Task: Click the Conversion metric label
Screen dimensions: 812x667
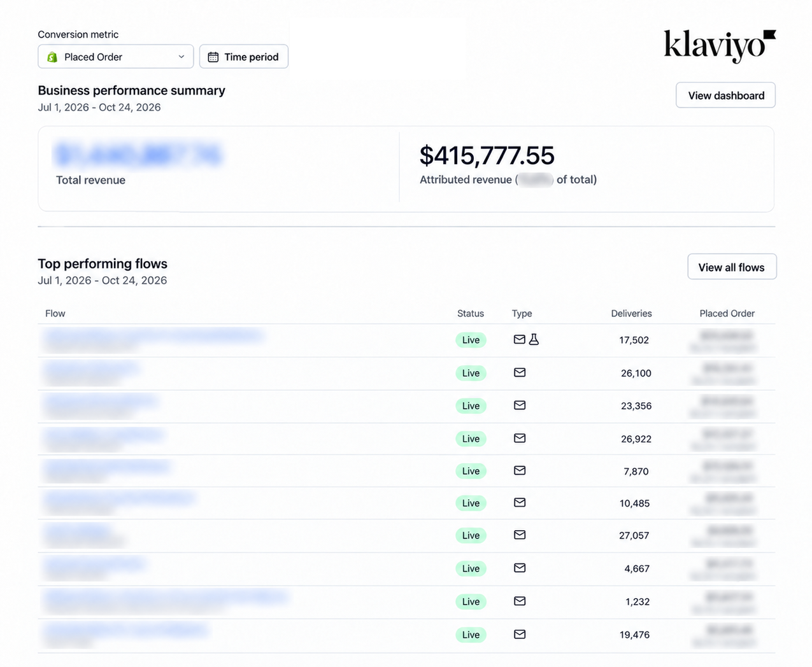Action: 78,34
